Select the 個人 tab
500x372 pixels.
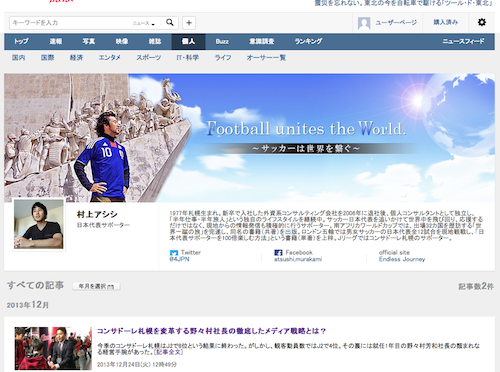point(188,41)
